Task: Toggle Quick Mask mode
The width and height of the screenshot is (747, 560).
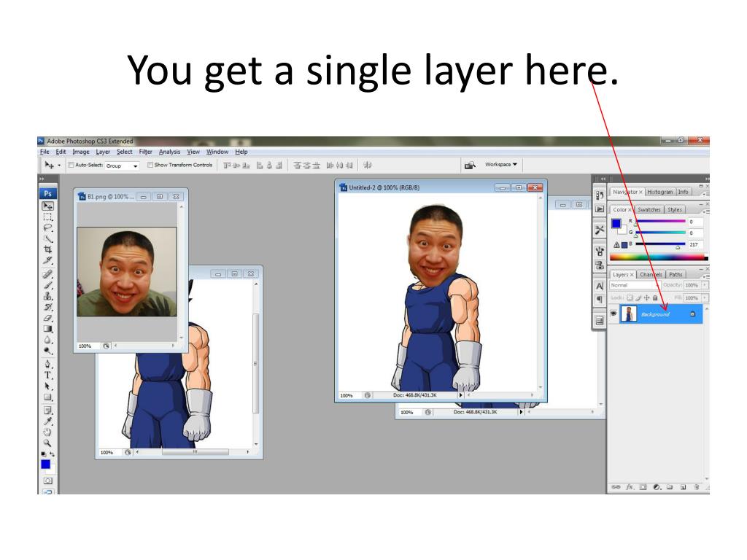Action: 47,481
